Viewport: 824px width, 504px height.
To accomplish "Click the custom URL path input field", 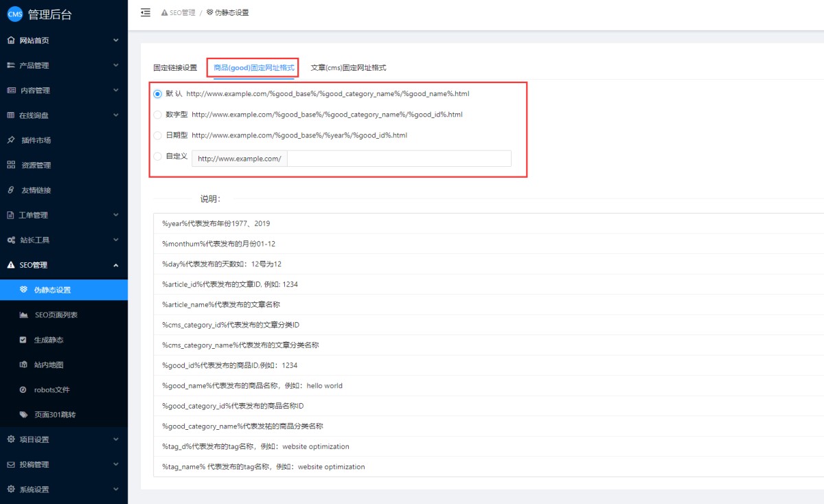I will (399, 159).
